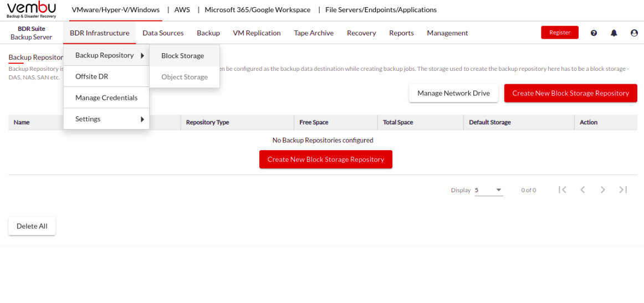Click the top-right Create New Block Storage Repository button
644x303 pixels.
(x=570, y=93)
